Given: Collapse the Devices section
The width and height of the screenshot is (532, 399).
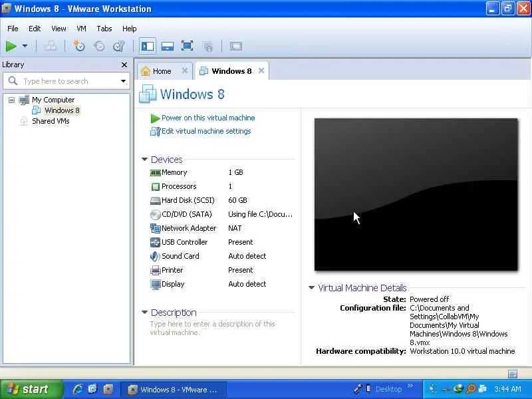Looking at the screenshot, I should click(x=144, y=159).
